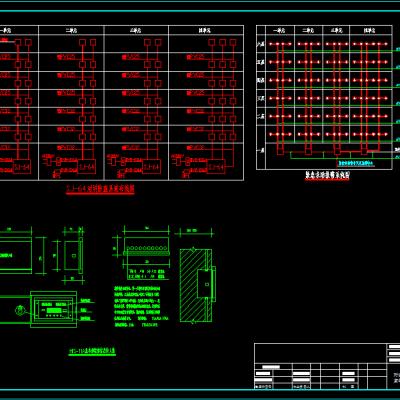This screenshot has width=400, height=400.
Task: Select bottom floor row label in right table
Action: [x=261, y=151]
